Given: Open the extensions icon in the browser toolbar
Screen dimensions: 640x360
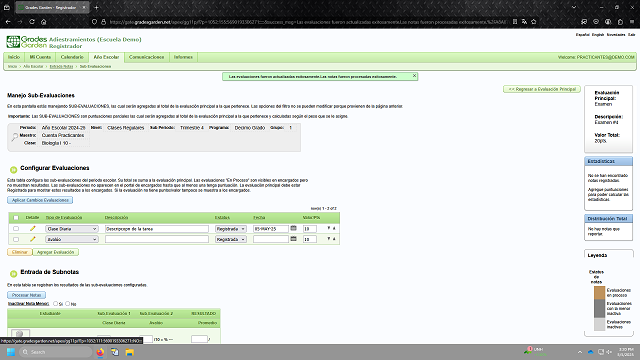Looking at the screenshot, I should 620,22.
